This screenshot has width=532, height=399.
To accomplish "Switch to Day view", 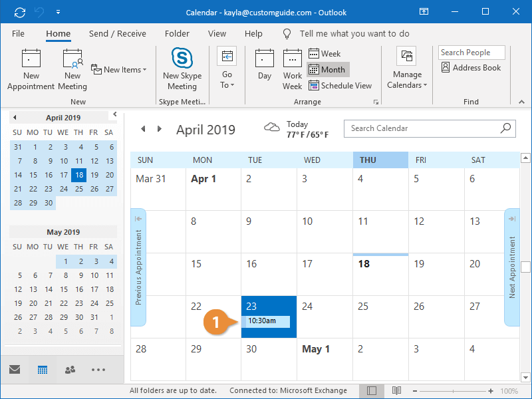I will [265, 65].
